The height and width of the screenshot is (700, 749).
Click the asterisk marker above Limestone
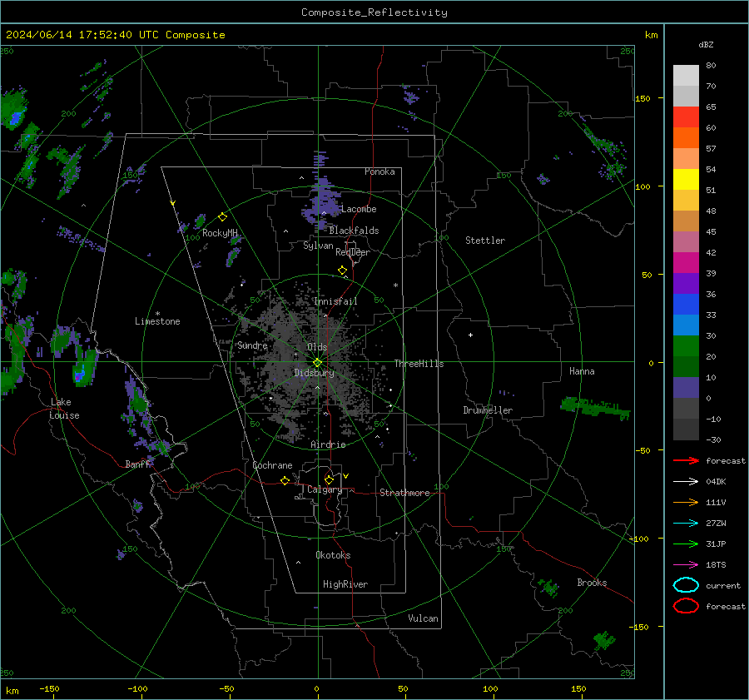[157, 314]
